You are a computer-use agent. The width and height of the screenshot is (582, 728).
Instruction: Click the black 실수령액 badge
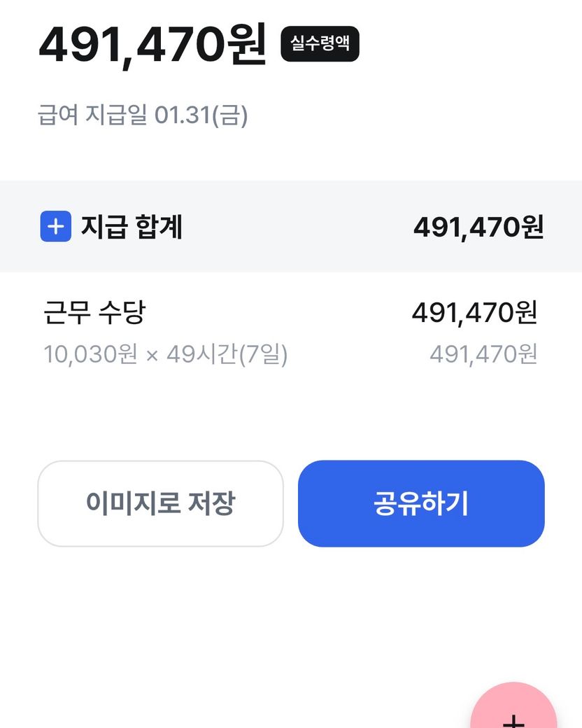point(320,44)
